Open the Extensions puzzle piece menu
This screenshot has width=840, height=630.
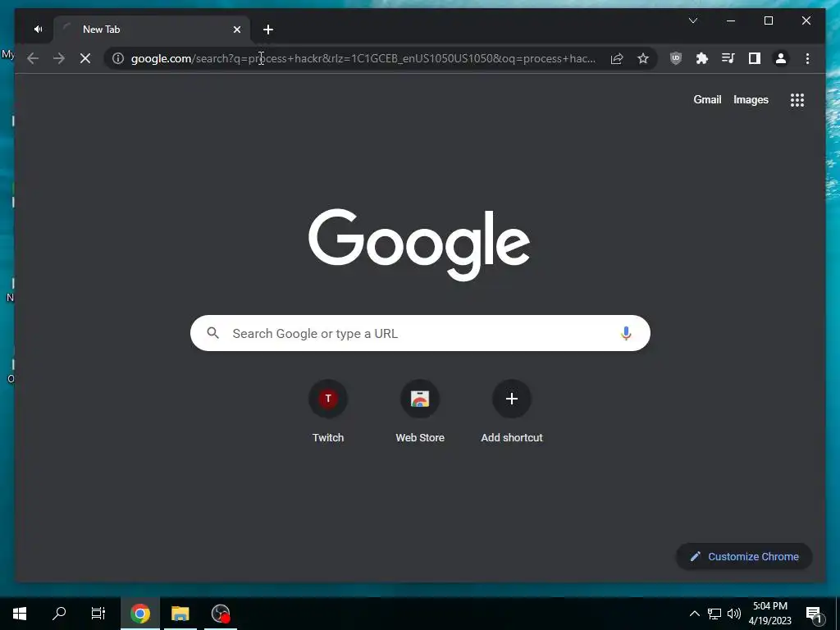(x=702, y=58)
